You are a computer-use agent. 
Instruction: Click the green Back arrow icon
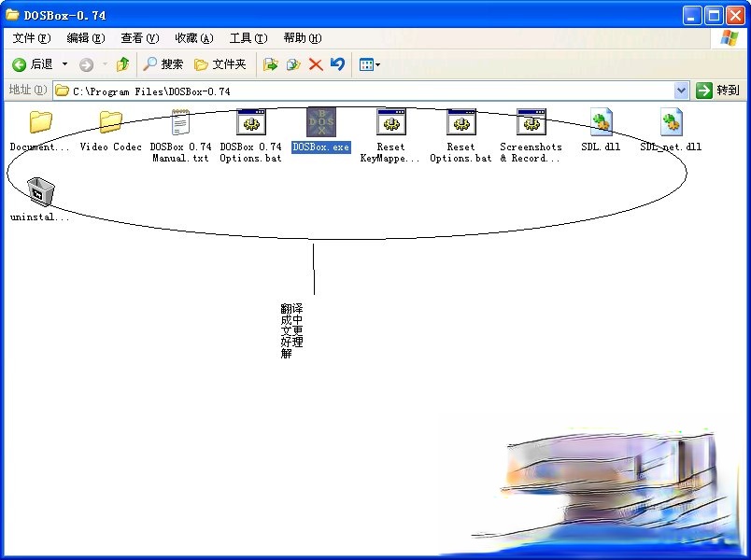tap(20, 64)
